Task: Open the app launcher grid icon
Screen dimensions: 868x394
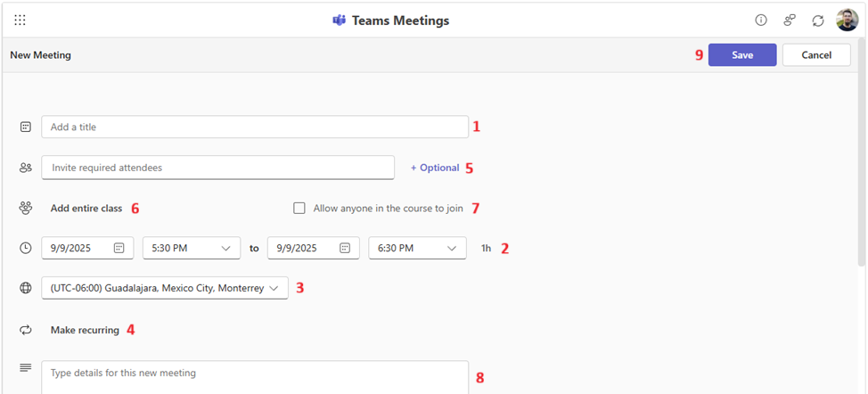Action: (20, 20)
